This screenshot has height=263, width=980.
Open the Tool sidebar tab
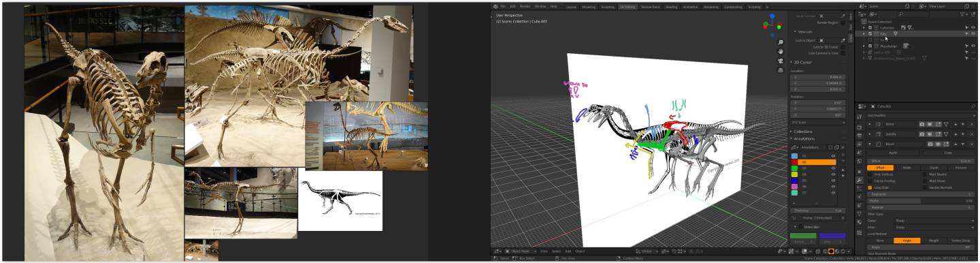tap(851, 27)
